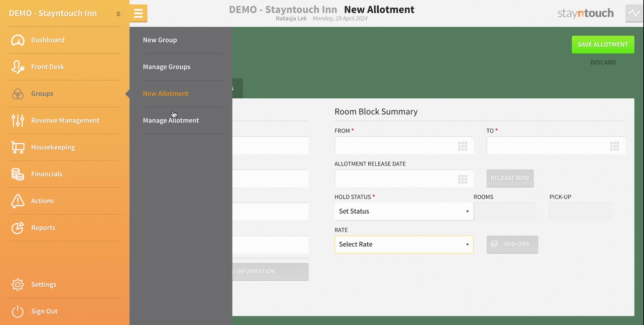This screenshot has height=325, width=644.
Task: Expand the property switcher arrows
Action: tap(118, 14)
